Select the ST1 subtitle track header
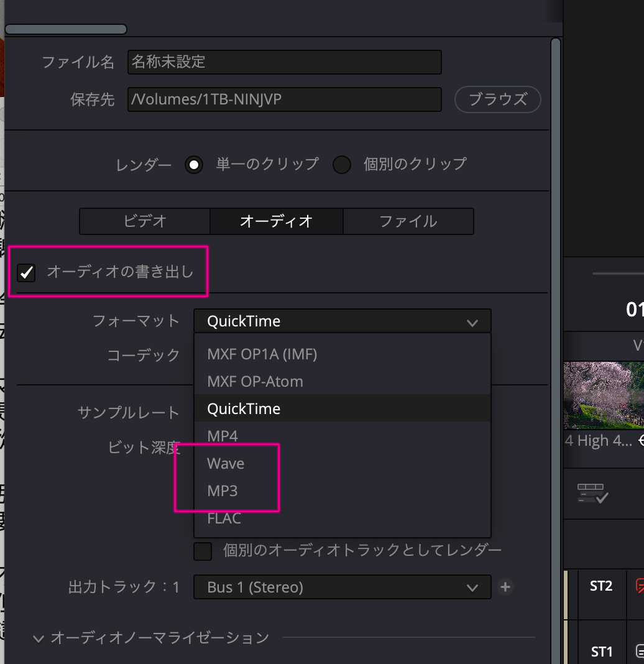644x664 pixels. click(601, 651)
